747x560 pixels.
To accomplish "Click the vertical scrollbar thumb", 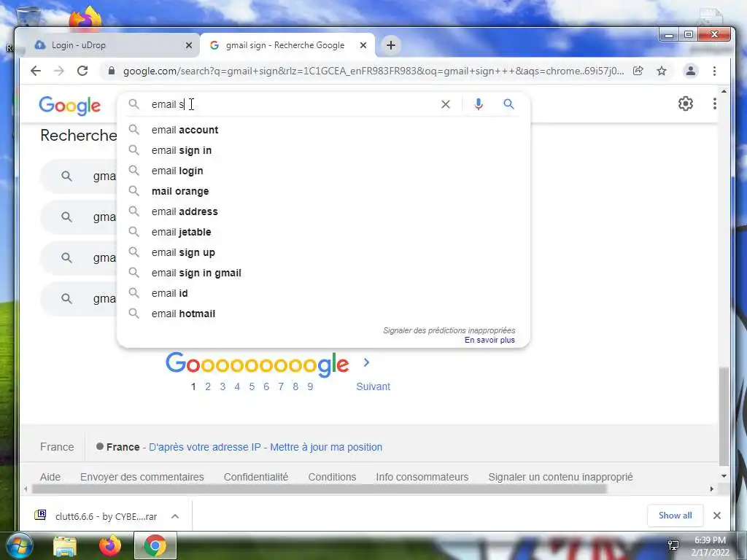I will coord(724,416).
